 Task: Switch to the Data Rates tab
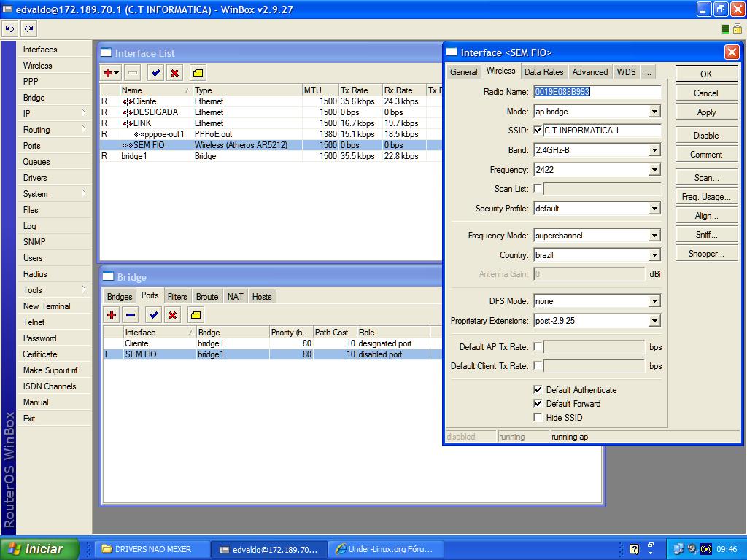(543, 72)
